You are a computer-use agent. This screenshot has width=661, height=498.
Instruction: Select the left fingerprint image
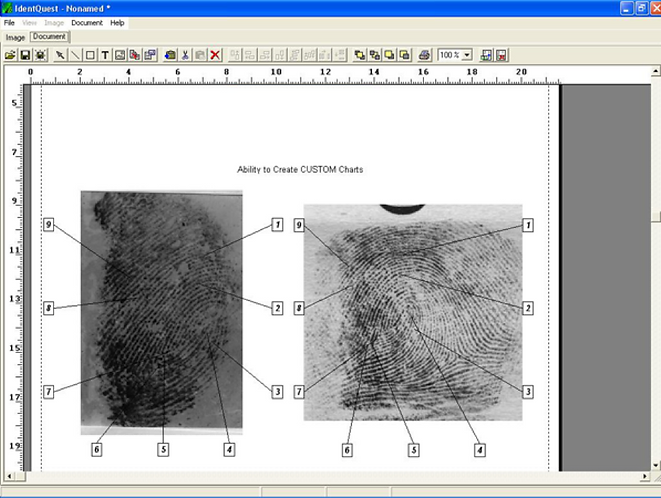(161, 312)
